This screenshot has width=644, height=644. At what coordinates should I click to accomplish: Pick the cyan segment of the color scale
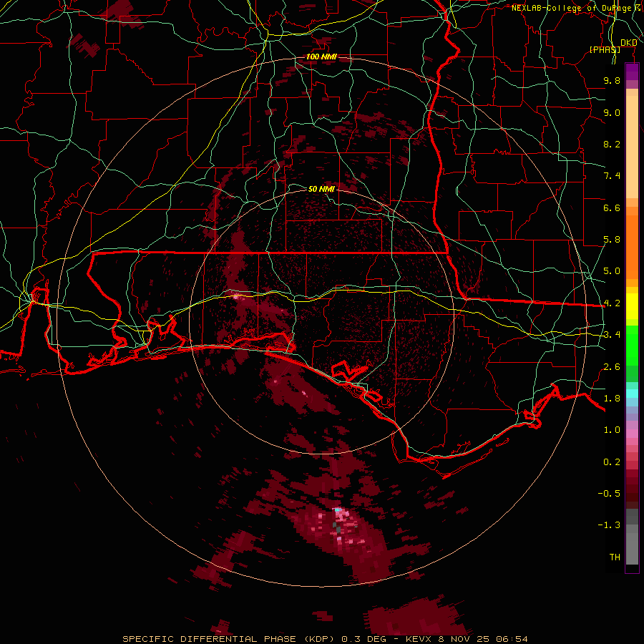tap(632, 394)
